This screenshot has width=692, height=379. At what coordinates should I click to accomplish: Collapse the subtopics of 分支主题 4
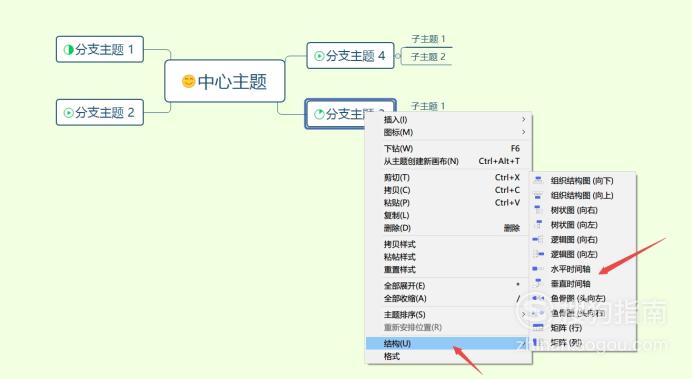(398, 56)
